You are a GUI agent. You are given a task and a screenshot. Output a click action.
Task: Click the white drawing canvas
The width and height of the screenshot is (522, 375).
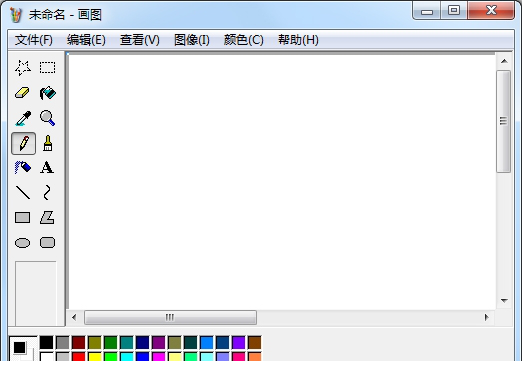[x=282, y=182]
